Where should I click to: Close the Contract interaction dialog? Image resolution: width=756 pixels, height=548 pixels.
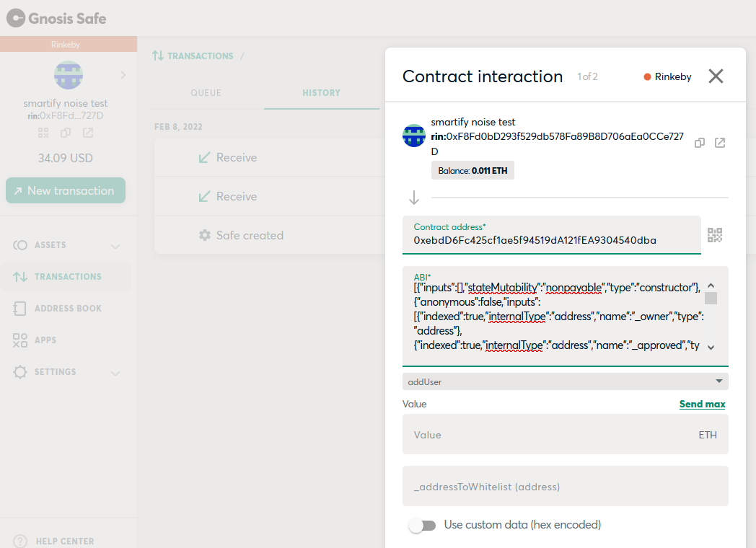tap(716, 76)
